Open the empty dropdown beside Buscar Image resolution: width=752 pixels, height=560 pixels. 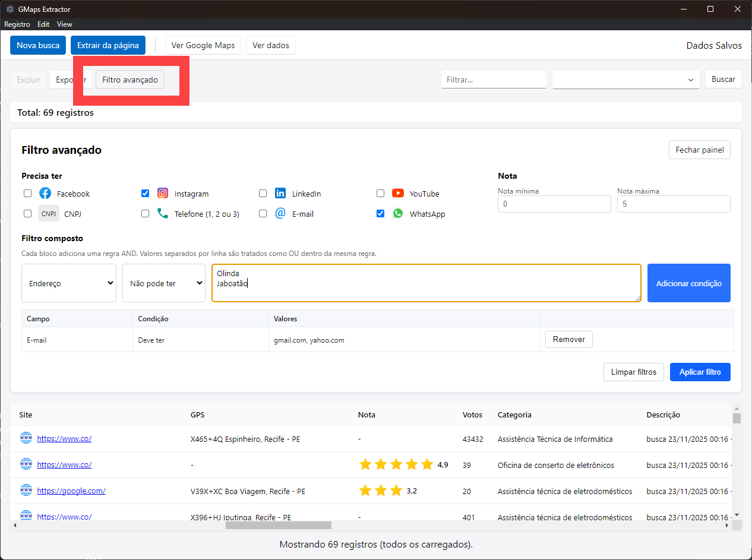(x=625, y=80)
